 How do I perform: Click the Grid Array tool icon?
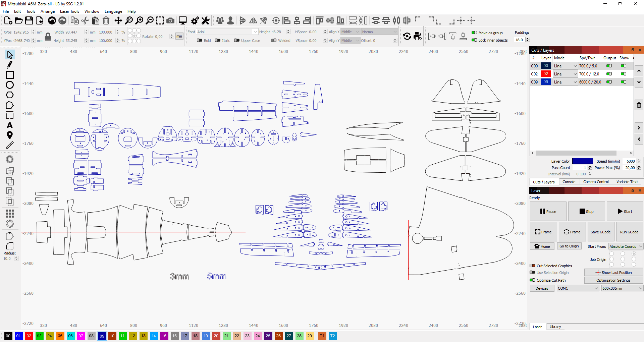[10, 214]
